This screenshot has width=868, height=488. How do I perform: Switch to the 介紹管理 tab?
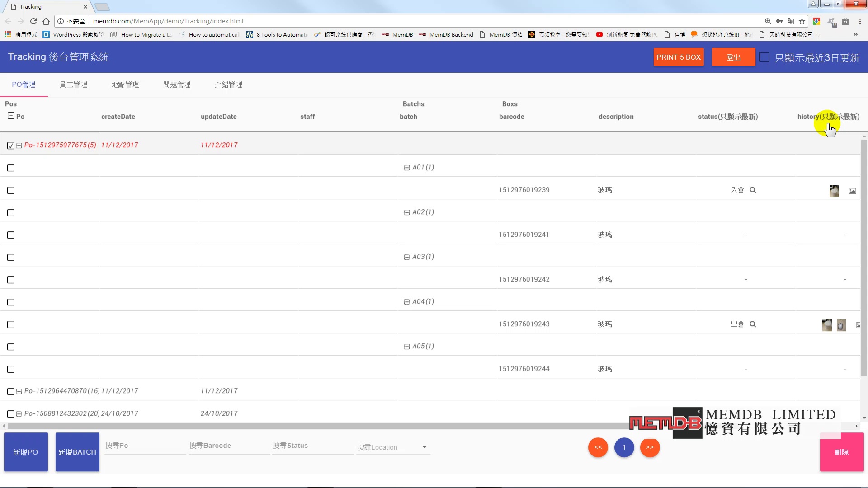pyautogui.click(x=228, y=85)
